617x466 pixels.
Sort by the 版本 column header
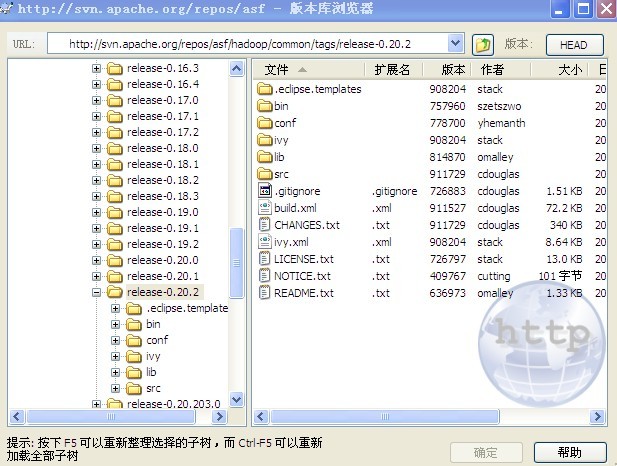(x=447, y=70)
